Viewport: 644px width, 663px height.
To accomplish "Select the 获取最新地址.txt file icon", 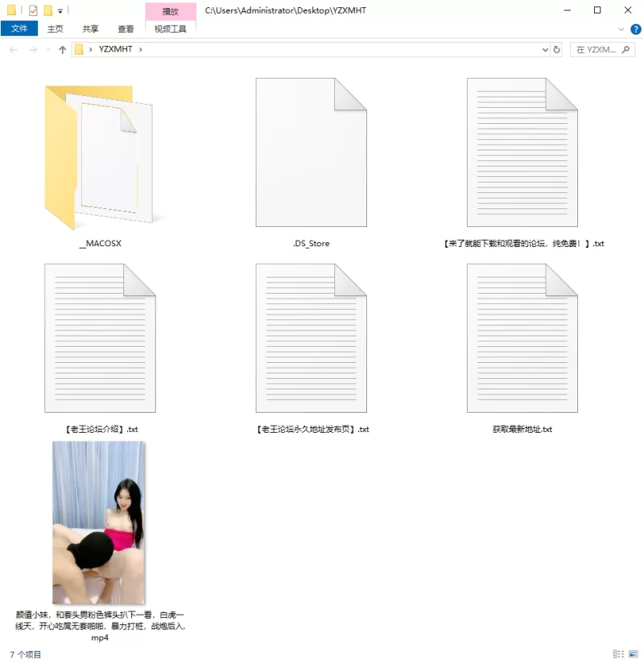I will tap(522, 338).
